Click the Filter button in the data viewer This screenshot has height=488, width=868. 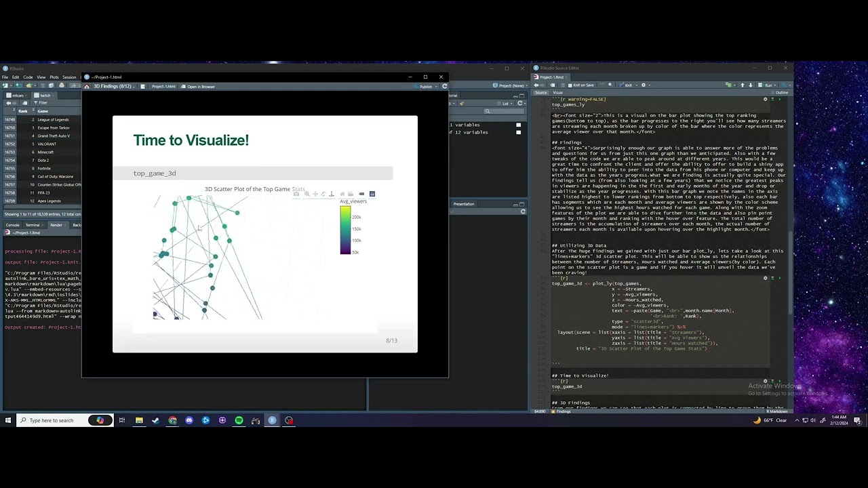click(x=42, y=103)
